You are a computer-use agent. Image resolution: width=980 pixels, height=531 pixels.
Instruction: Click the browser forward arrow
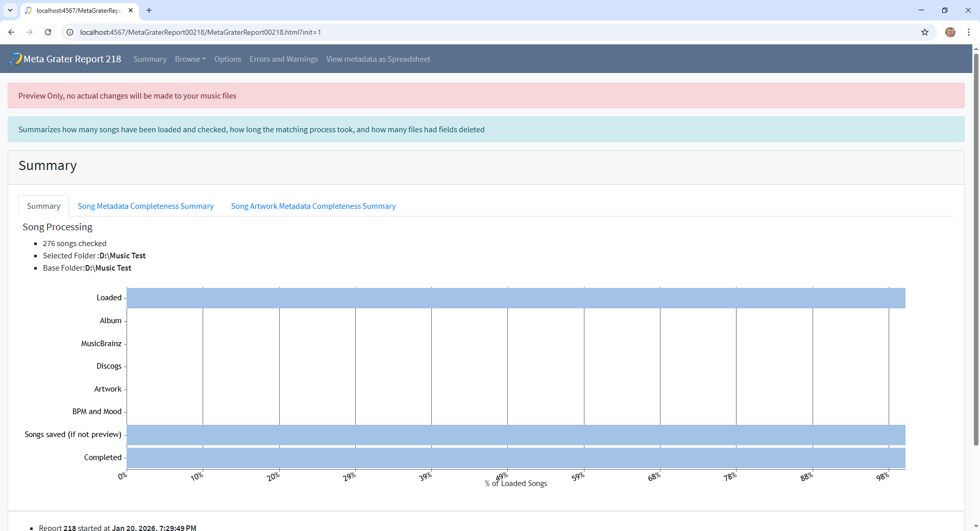[x=30, y=32]
